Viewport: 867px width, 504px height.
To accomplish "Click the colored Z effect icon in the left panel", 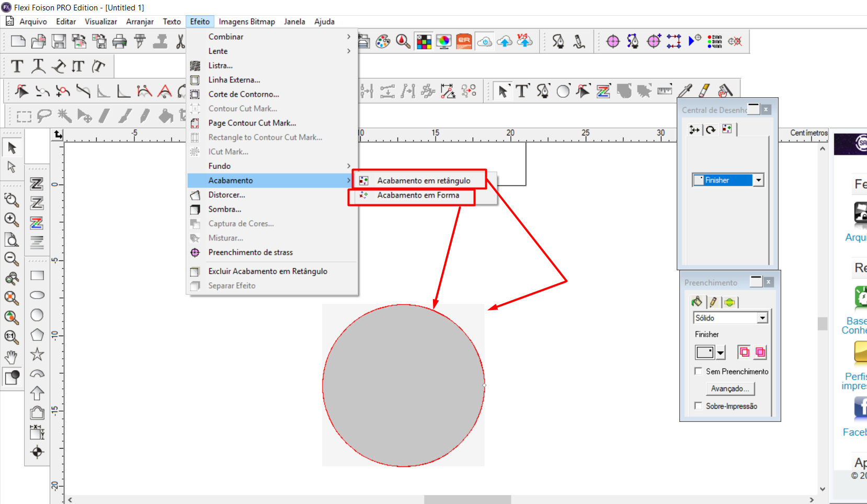I will 37,223.
